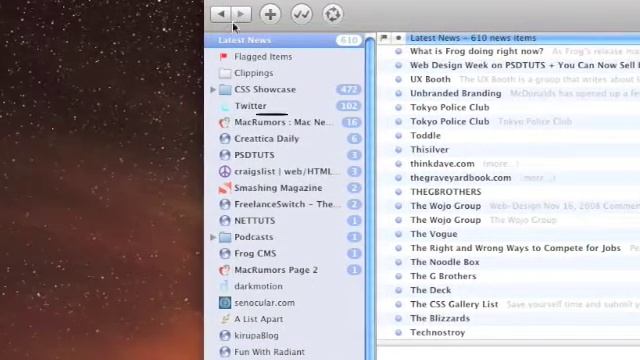Toggle unread dot for Web Design Week on PSDTUTS
640x360 pixels.
pyautogui.click(x=399, y=65)
